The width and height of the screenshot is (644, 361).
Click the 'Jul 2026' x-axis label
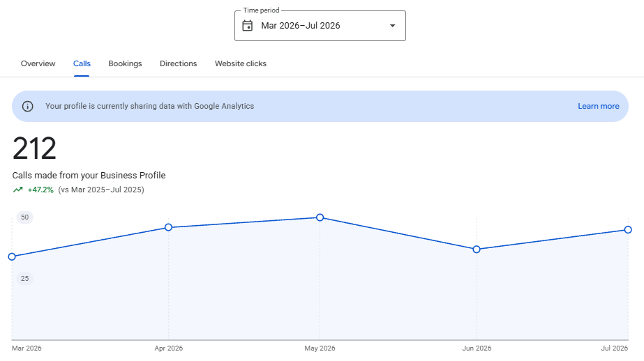coord(615,348)
